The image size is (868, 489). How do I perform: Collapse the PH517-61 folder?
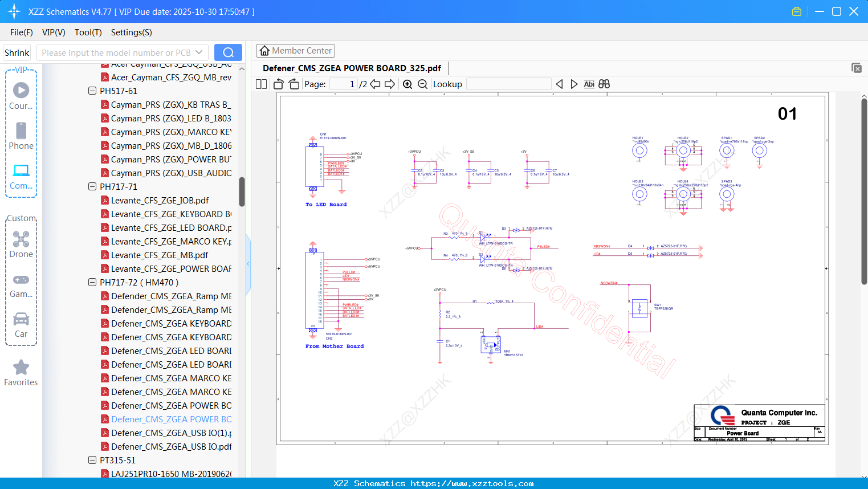[92, 91]
